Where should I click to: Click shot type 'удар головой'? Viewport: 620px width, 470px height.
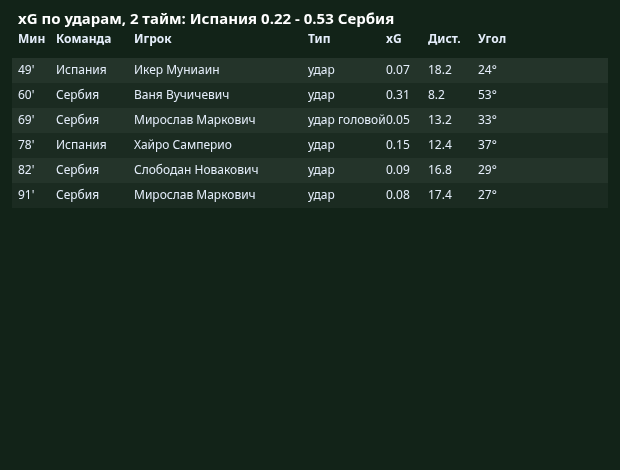tap(347, 120)
